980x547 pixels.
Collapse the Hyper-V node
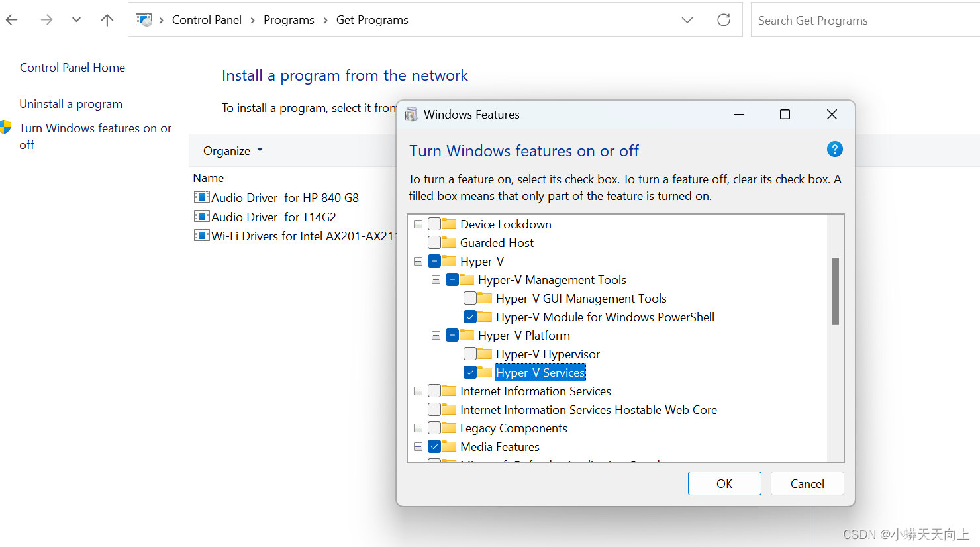[x=418, y=262]
